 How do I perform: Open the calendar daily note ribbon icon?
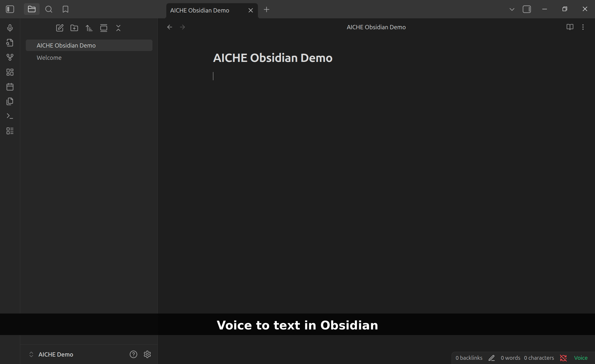pyautogui.click(x=10, y=87)
